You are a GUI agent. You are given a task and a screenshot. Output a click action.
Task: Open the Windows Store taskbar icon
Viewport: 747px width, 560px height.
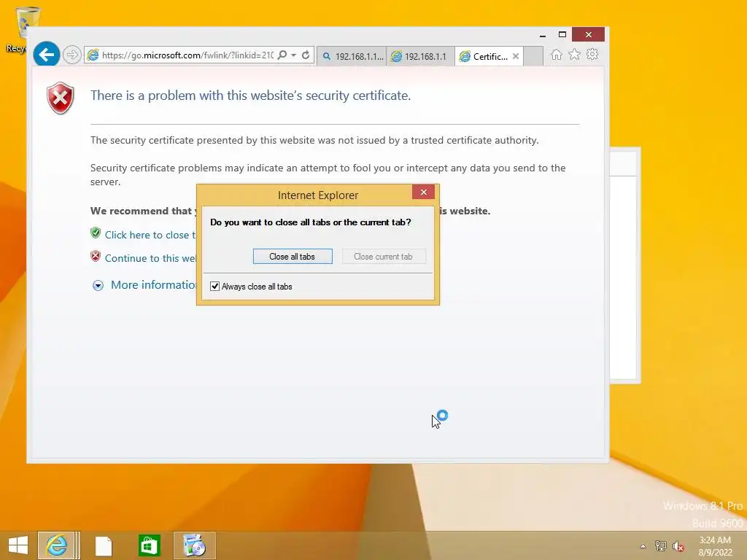[149, 545]
